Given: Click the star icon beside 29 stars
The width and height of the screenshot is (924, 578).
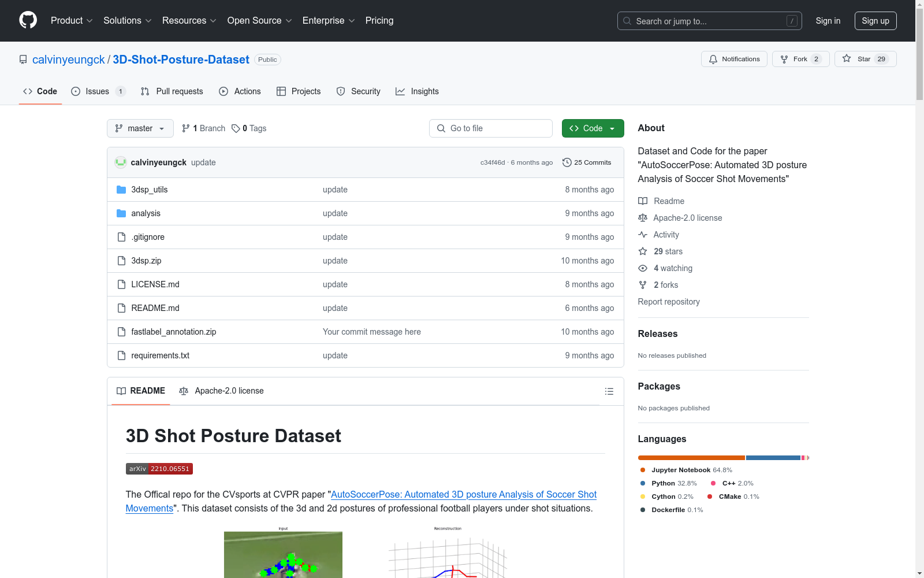Looking at the screenshot, I should (643, 251).
